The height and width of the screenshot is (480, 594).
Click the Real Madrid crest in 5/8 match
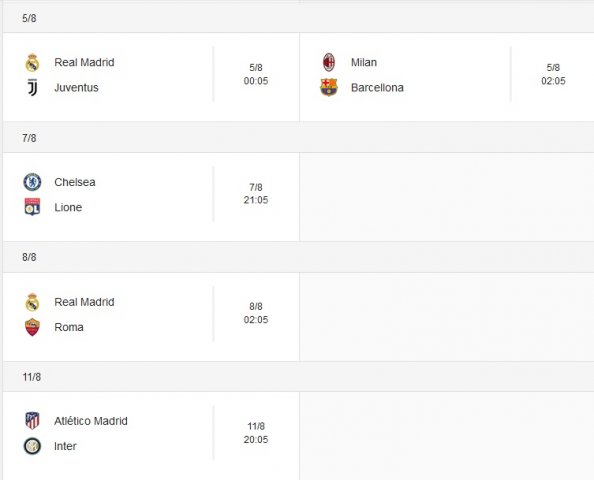[33, 63]
